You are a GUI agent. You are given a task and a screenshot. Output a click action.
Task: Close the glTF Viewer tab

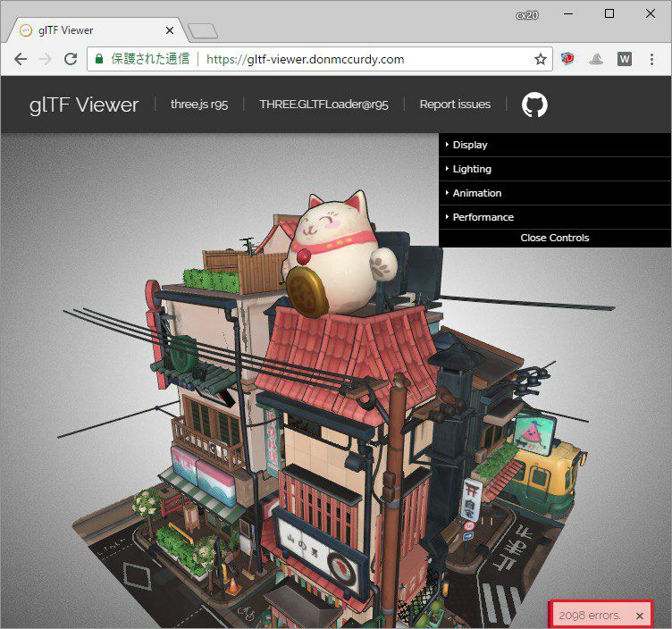(170, 30)
